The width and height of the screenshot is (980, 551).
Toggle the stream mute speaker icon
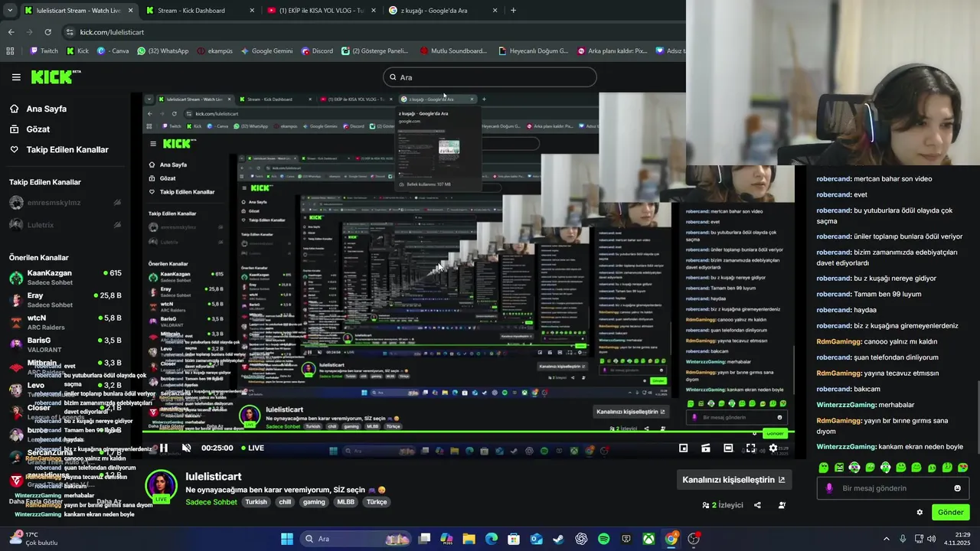(x=186, y=448)
